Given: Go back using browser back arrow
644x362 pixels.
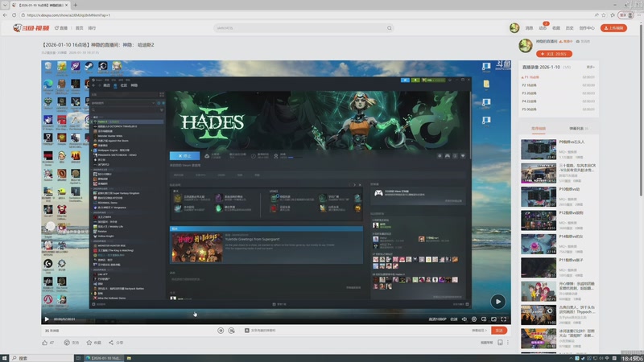Looking at the screenshot, I should tap(5, 14).
